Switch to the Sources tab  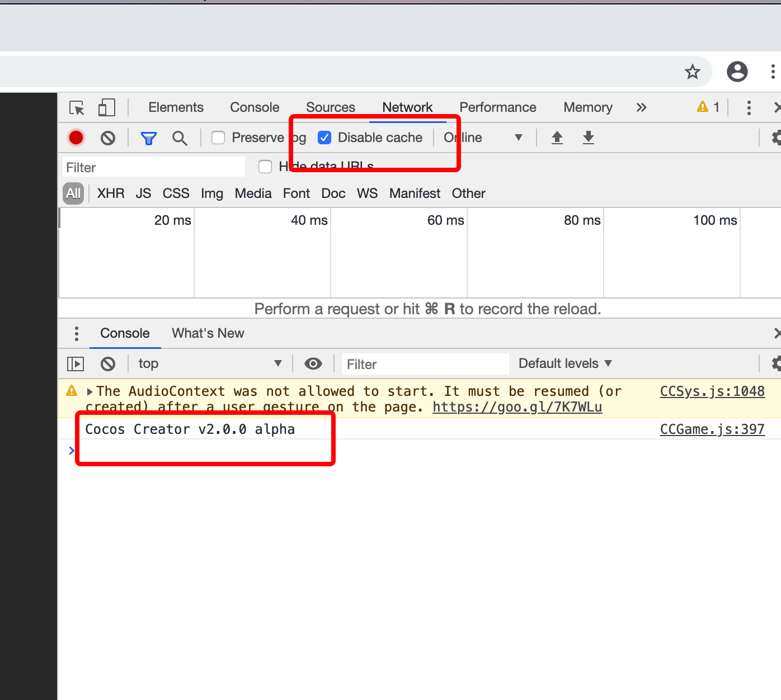pos(331,107)
